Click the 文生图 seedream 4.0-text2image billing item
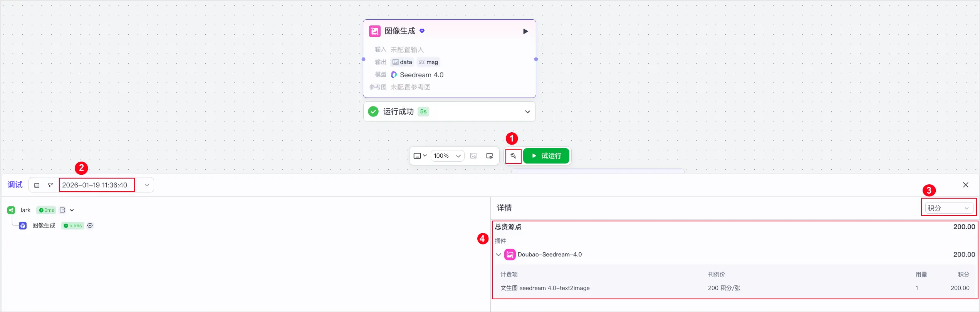 point(545,288)
